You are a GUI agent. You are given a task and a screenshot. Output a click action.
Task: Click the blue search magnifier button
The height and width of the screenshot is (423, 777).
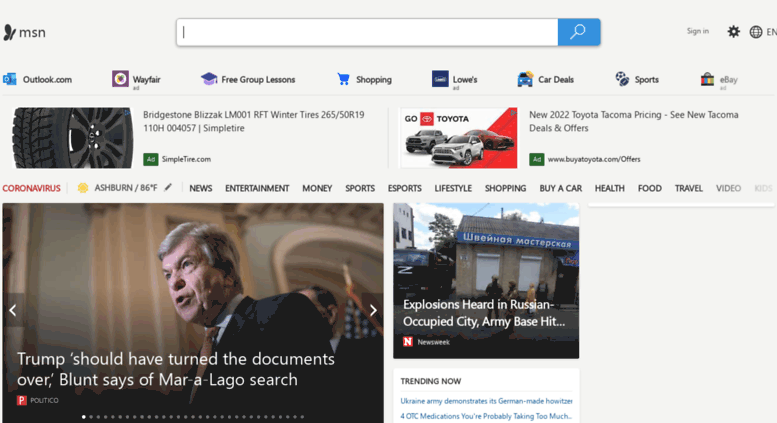click(579, 32)
